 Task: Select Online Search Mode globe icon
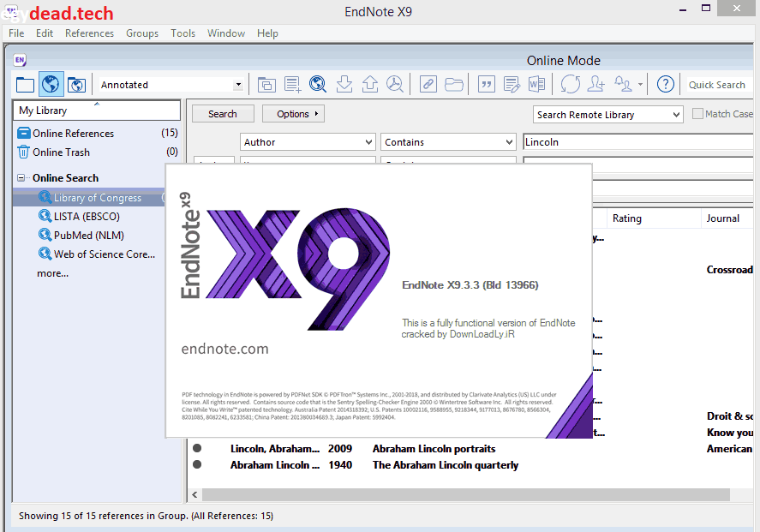pyautogui.click(x=51, y=84)
